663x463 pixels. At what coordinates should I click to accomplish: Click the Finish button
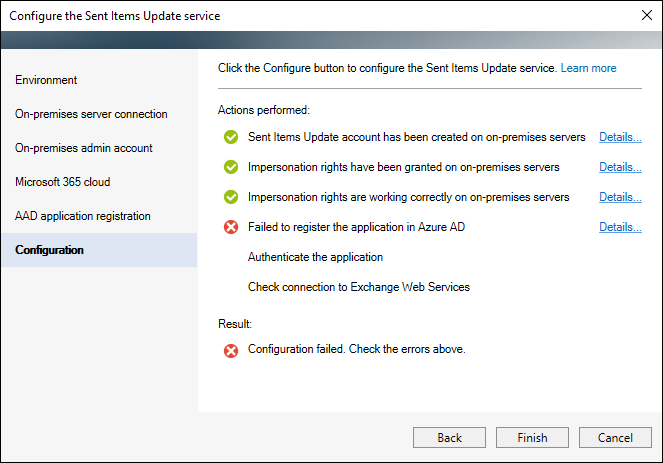532,438
